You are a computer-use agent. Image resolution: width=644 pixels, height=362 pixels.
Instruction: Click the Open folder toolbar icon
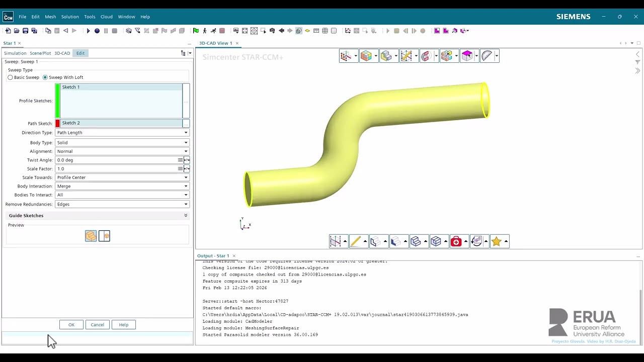pyautogui.click(x=17, y=31)
